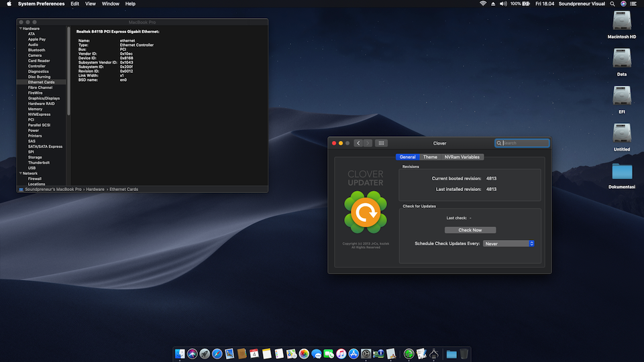Open System Information chip icon in Dock
The height and width of the screenshot is (362, 644).
coord(378,354)
